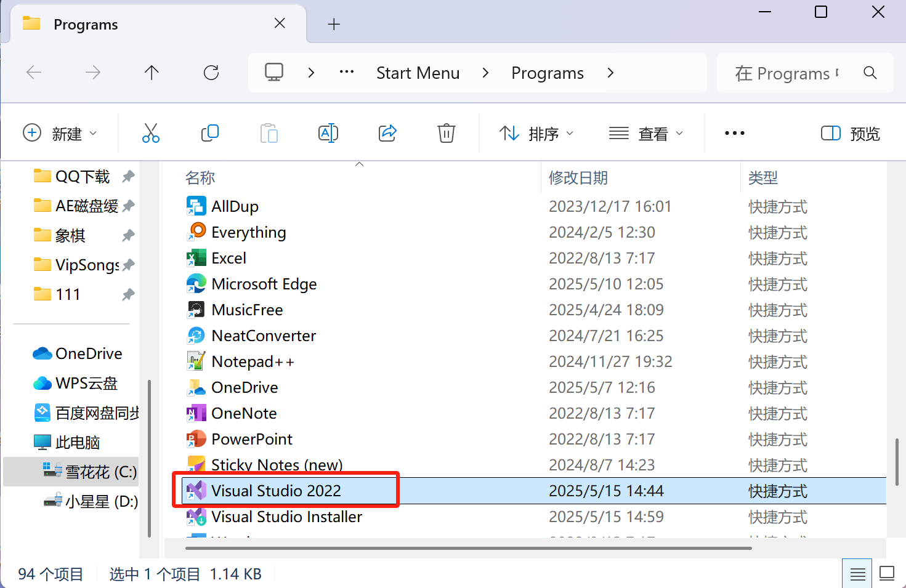Switch to details view icon in status bar

(x=857, y=574)
